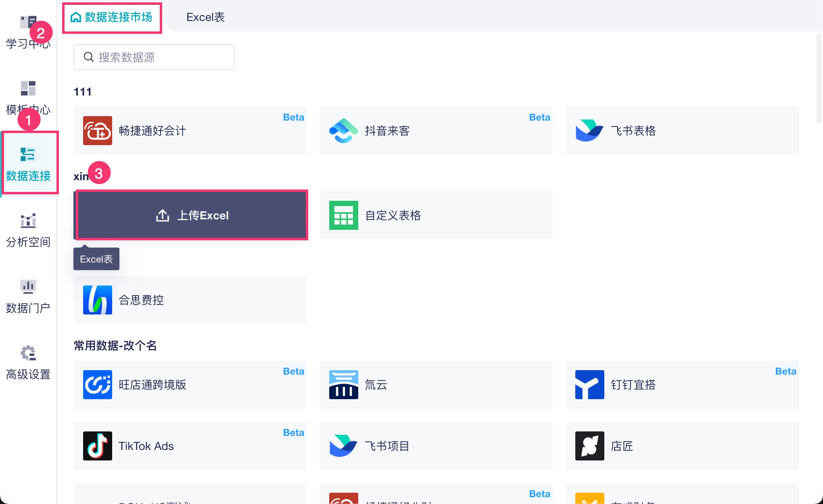Screen dimensions: 823x504
Task: Open the TikTok Ads connector name
Action: [146, 446]
